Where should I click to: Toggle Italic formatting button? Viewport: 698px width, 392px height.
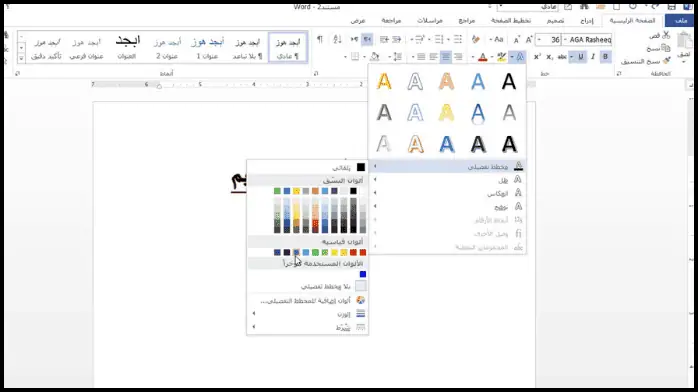pyautogui.click(x=592, y=57)
